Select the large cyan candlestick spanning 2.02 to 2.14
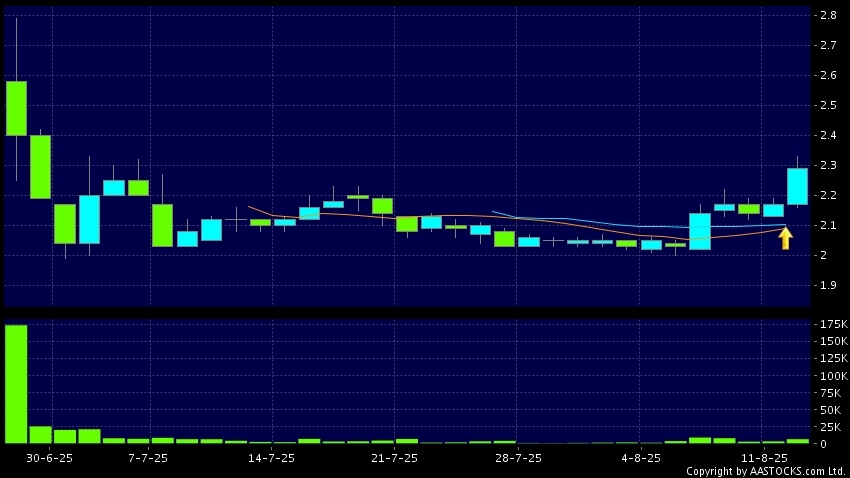 coord(700,231)
